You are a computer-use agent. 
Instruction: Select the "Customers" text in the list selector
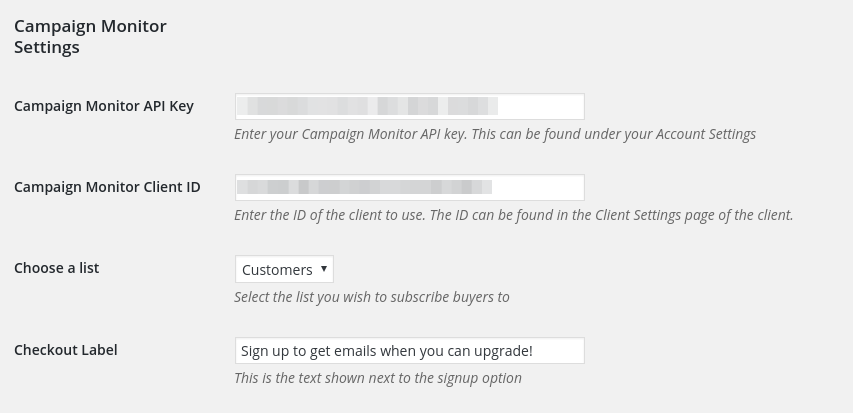pos(277,269)
